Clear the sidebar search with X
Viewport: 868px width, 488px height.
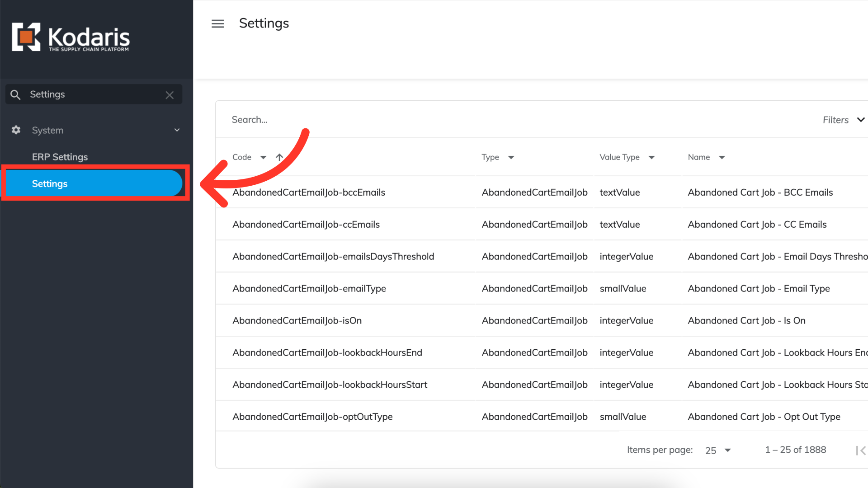tap(170, 95)
